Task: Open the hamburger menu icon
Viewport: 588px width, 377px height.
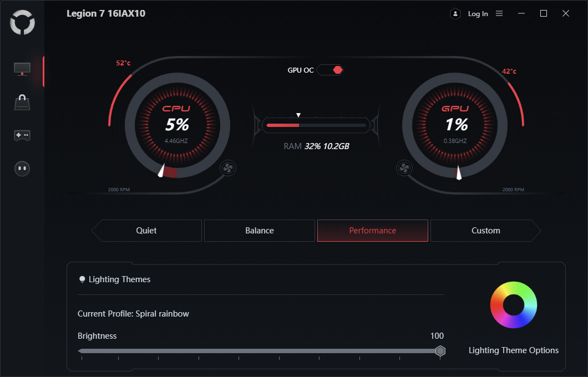Action: (499, 13)
